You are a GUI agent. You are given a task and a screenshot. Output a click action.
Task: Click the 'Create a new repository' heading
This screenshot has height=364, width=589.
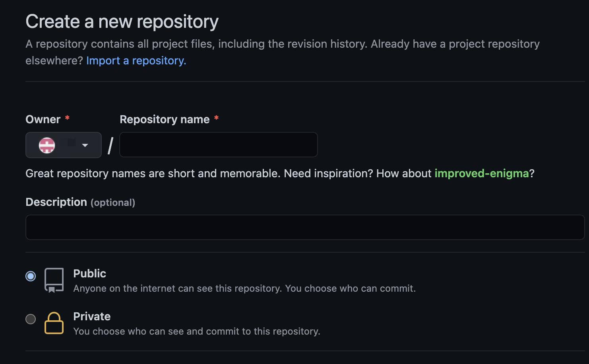pos(122,21)
